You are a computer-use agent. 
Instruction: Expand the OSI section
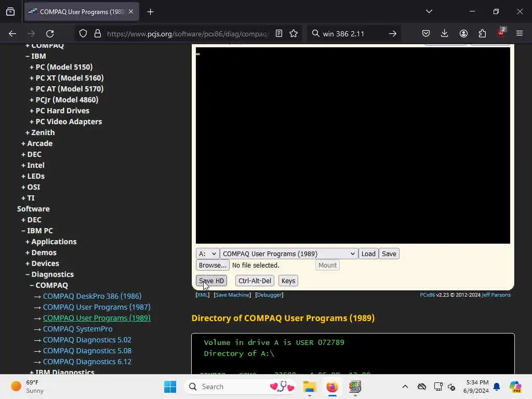pyautogui.click(x=31, y=187)
